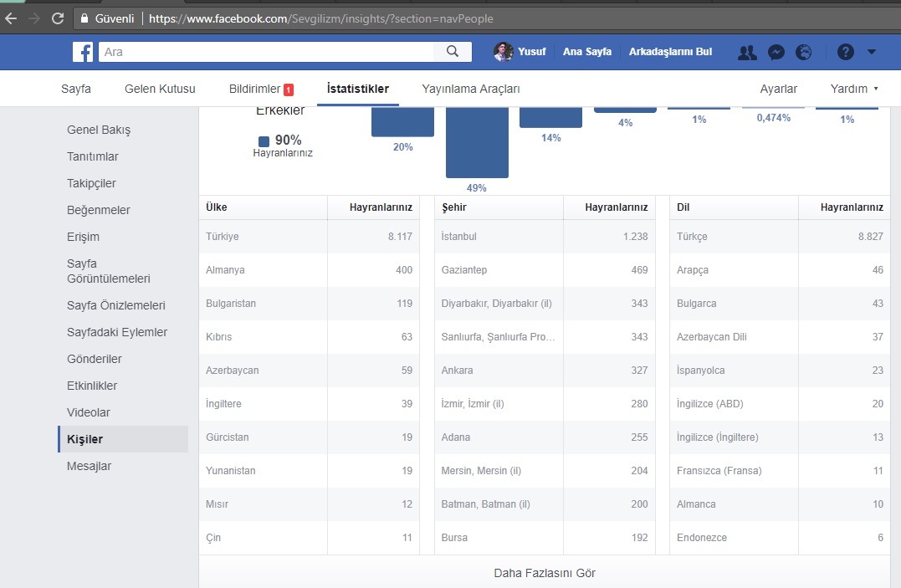The height and width of the screenshot is (588, 901).
Task: Click the İstanbul city row
Action: [545, 236]
